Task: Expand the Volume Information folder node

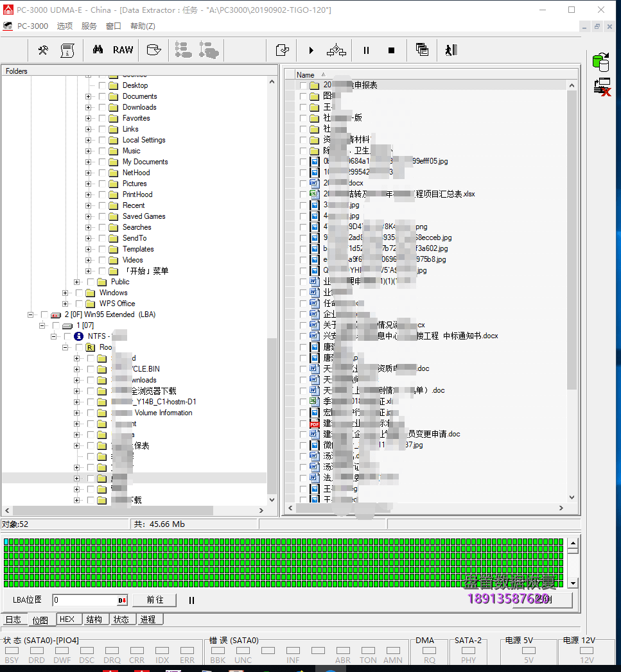Action: point(77,413)
